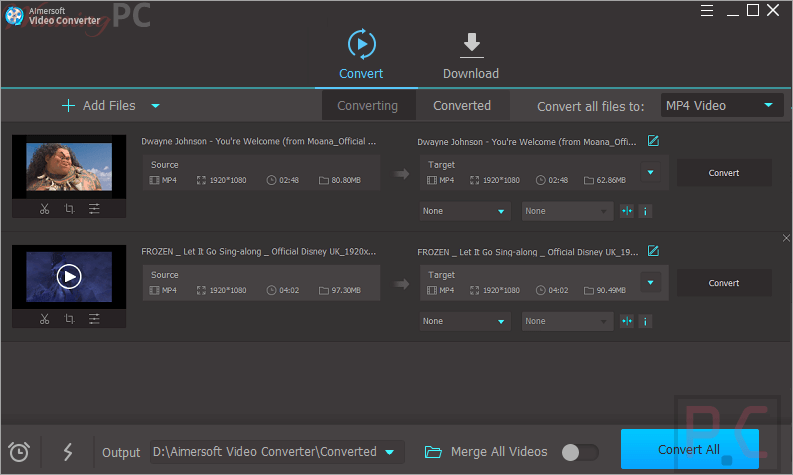This screenshot has height=475, width=793.
Task: Open the output folder icon
Action: 433,452
